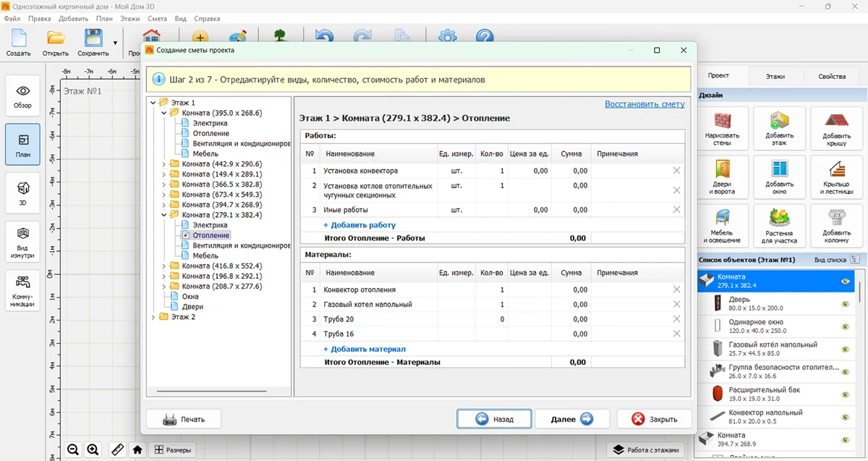Click the Добавить работу link
This screenshot has width=868, height=461.
[359, 225]
